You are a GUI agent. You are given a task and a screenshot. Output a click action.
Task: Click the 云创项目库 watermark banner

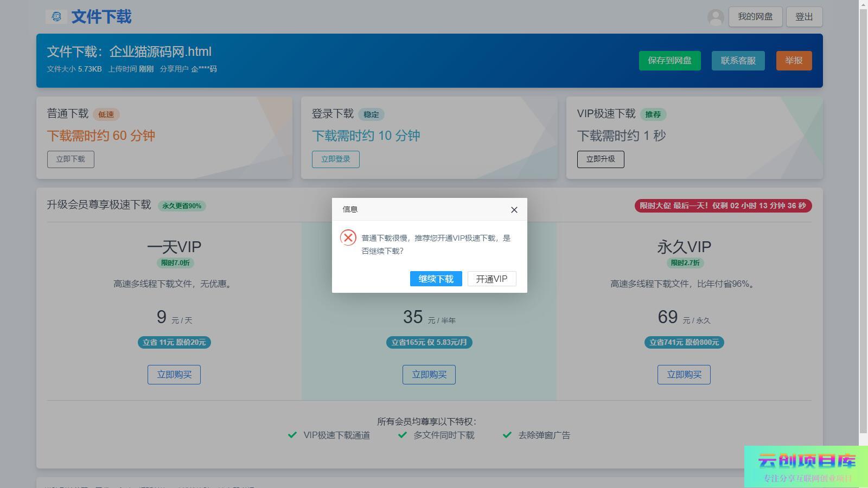(x=806, y=466)
